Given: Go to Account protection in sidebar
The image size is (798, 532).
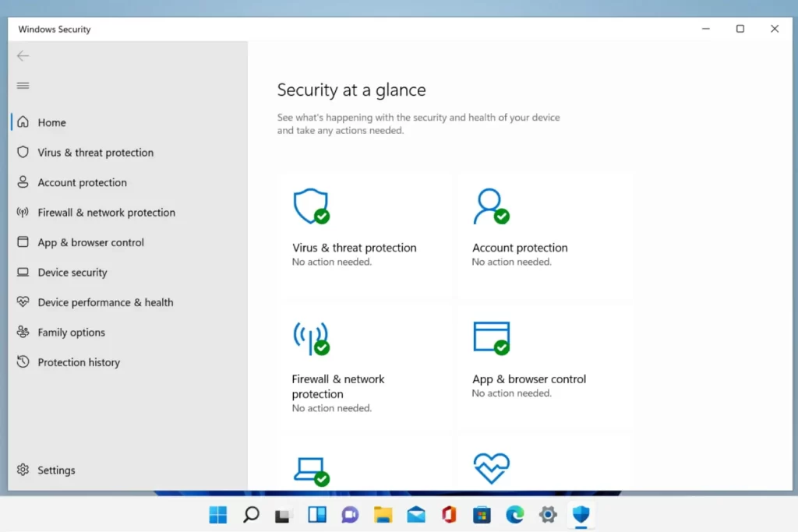Looking at the screenshot, I should 82,182.
